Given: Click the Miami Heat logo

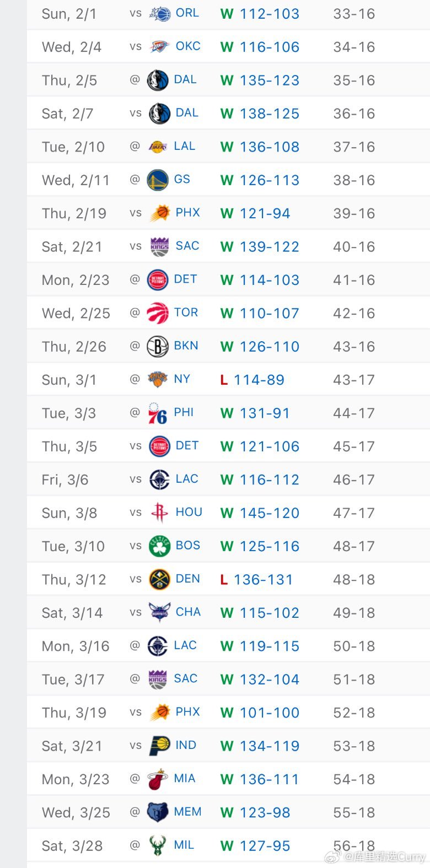Looking at the screenshot, I should [x=158, y=779].
